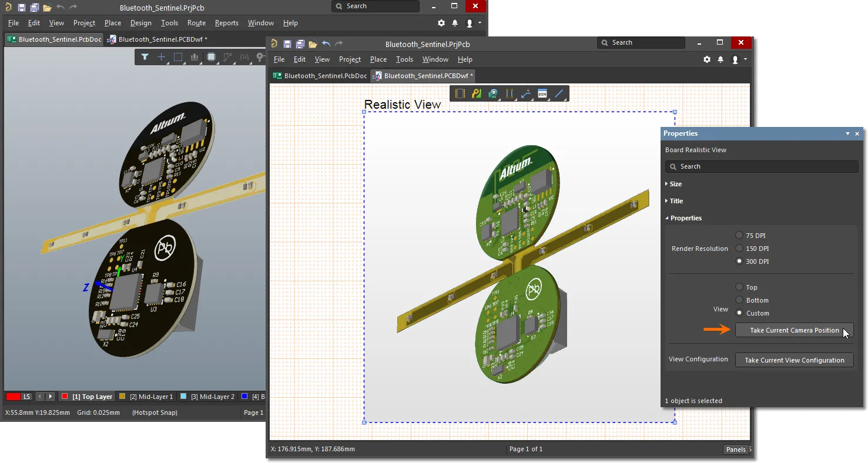868x463 pixels.
Task: Toggle the LS layer set button
Action: point(27,397)
